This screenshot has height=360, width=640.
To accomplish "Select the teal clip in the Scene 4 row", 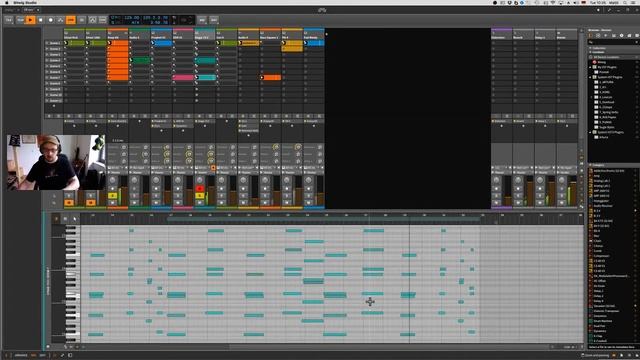I will tap(206, 60).
